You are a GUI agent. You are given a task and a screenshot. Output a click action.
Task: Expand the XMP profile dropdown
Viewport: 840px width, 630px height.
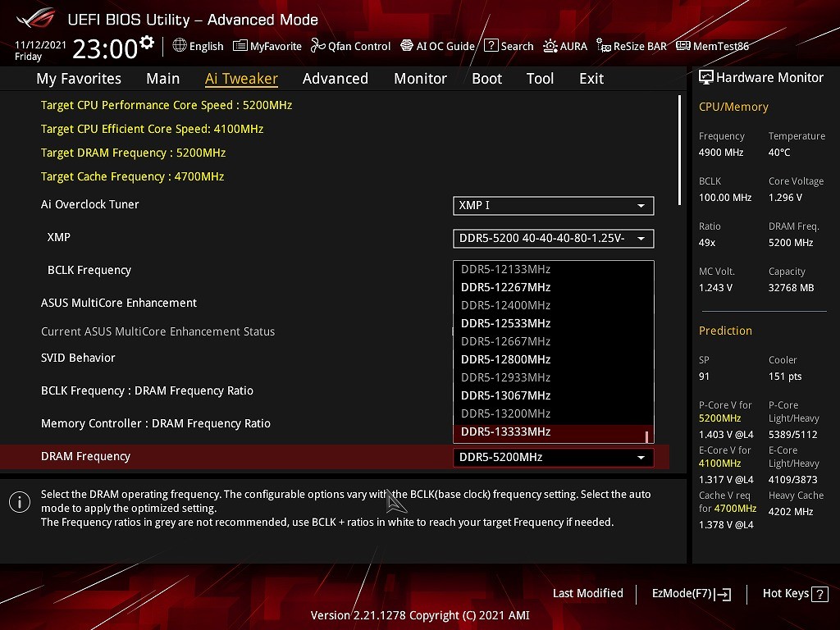coord(553,239)
